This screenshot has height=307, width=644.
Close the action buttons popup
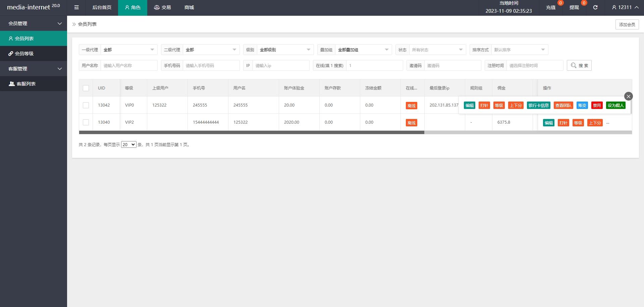pos(629,97)
